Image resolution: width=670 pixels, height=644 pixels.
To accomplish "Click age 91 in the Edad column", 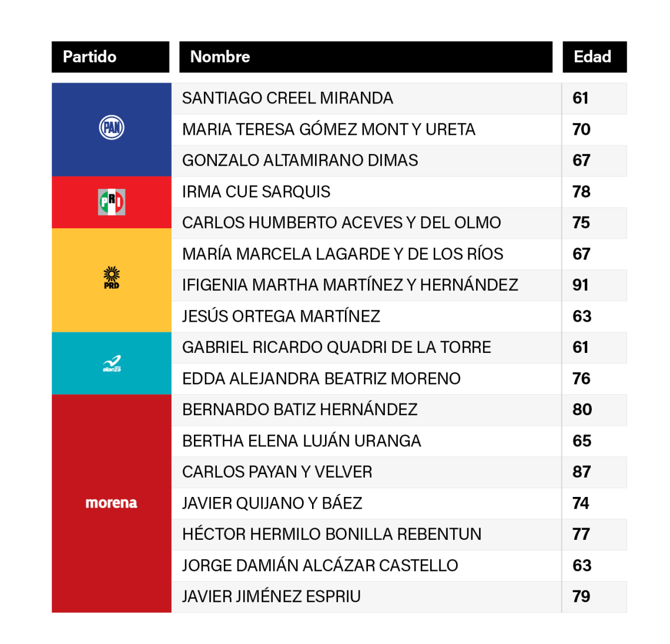I will pos(581,285).
